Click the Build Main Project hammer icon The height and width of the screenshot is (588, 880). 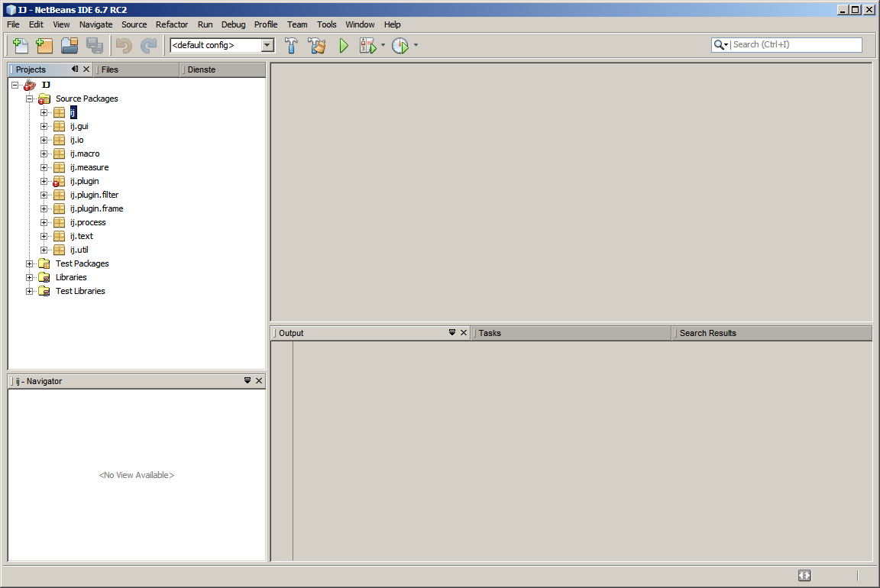[291, 46]
